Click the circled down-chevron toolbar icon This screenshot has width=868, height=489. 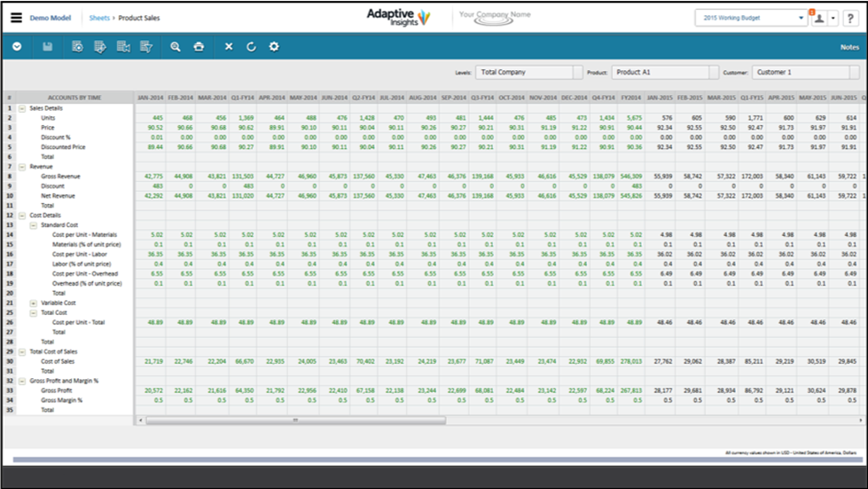pos(17,46)
